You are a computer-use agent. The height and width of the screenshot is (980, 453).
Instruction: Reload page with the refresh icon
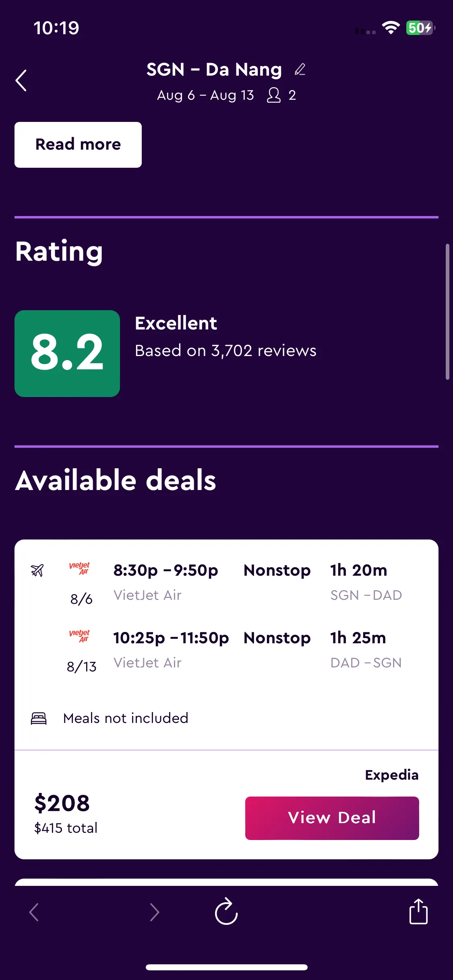(x=226, y=911)
